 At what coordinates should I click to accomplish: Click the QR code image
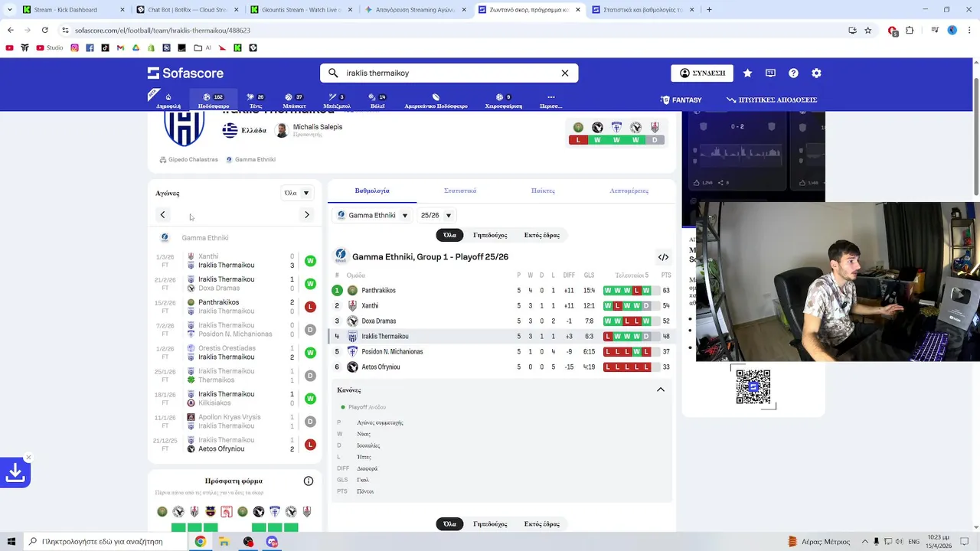pyautogui.click(x=753, y=386)
